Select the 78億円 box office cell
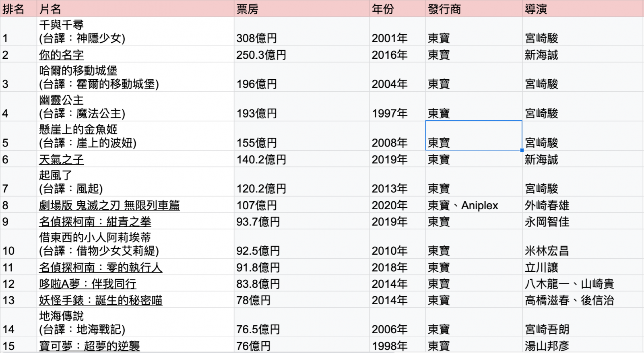The height and width of the screenshot is (353, 644). 302,300
